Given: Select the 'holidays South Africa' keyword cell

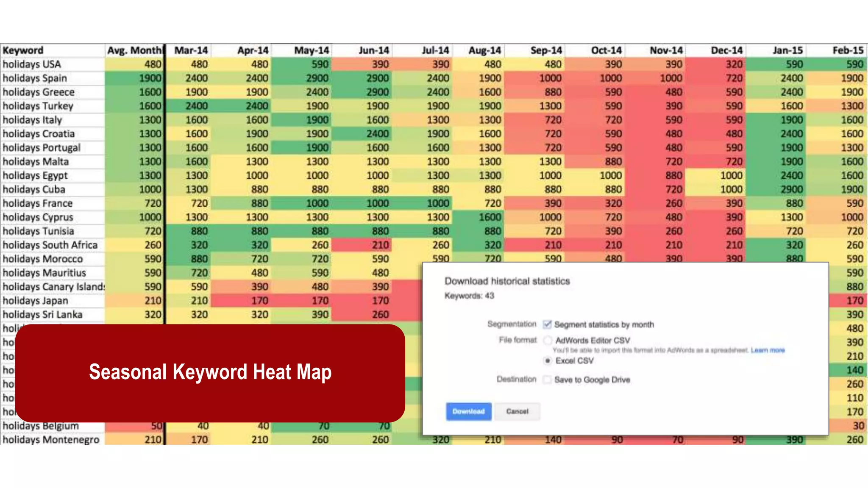Looking at the screenshot, I should coord(53,245).
